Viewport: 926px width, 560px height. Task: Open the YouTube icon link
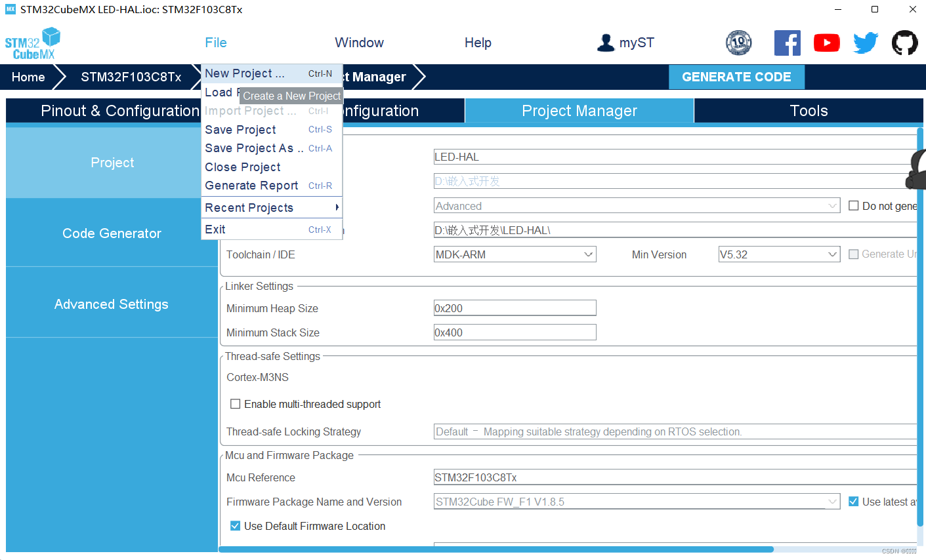[826, 43]
